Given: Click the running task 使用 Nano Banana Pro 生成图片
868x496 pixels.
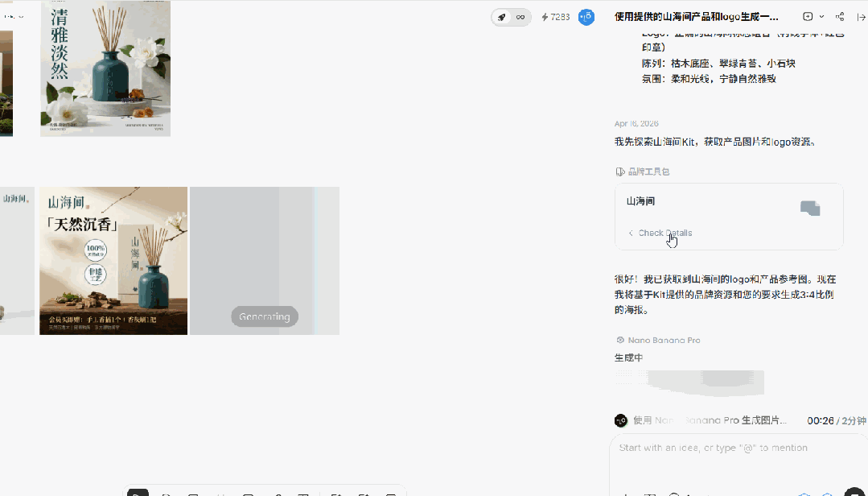Looking at the screenshot, I should coord(724,420).
